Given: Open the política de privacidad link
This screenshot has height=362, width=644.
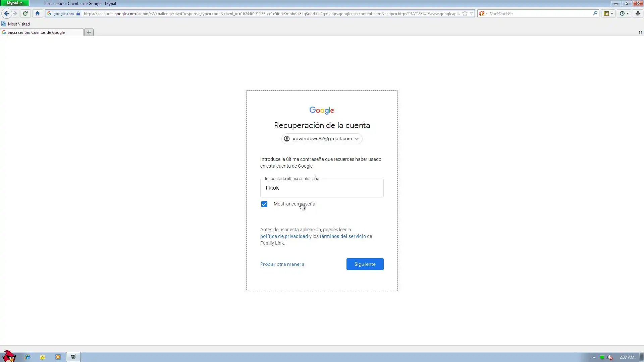Looking at the screenshot, I should pos(284,236).
